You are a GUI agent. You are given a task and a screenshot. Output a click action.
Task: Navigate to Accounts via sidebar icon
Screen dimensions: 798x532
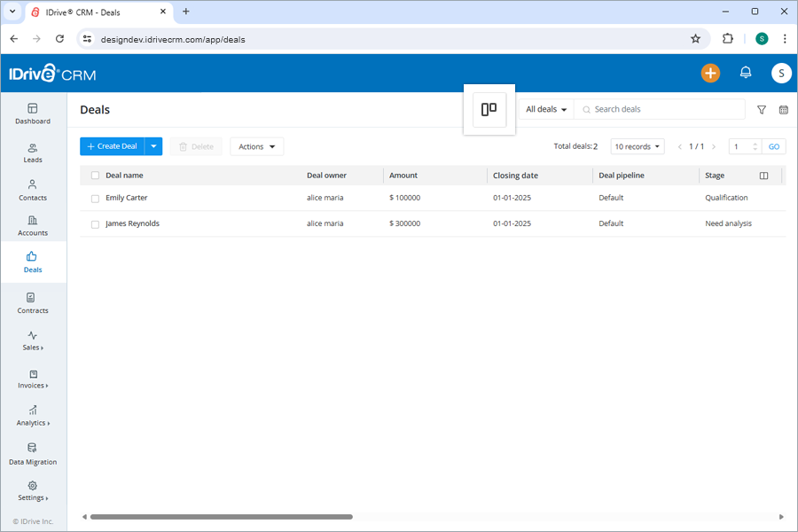(33, 226)
